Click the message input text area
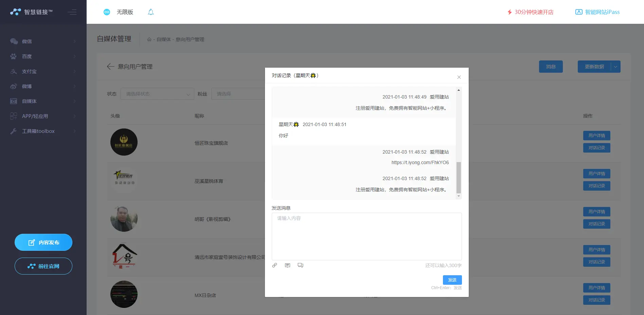This screenshot has height=315, width=644. pyautogui.click(x=366, y=237)
